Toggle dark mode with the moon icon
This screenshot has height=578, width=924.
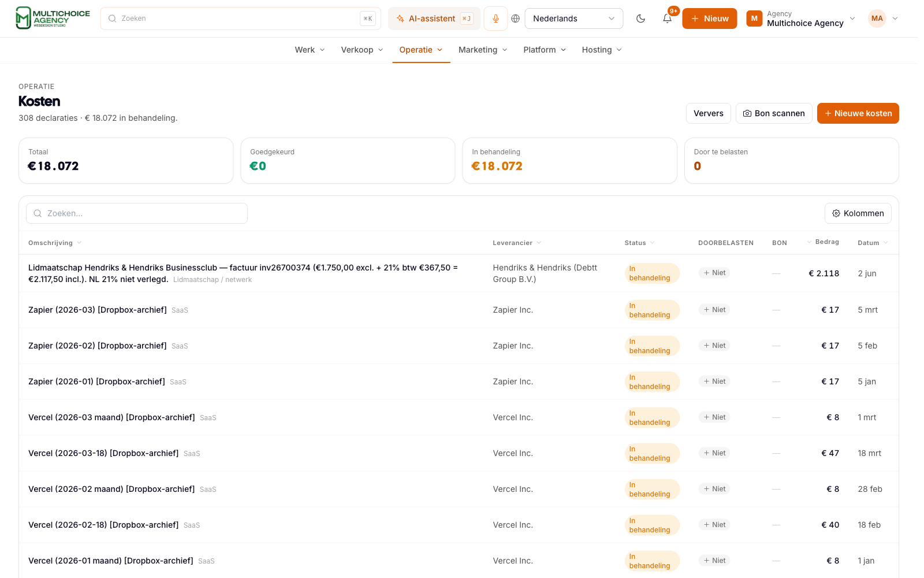coord(640,18)
